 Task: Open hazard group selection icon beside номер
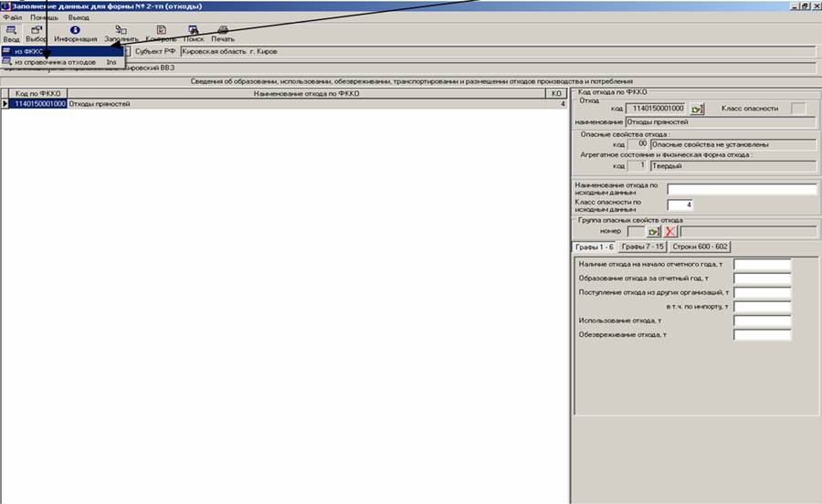(654, 232)
